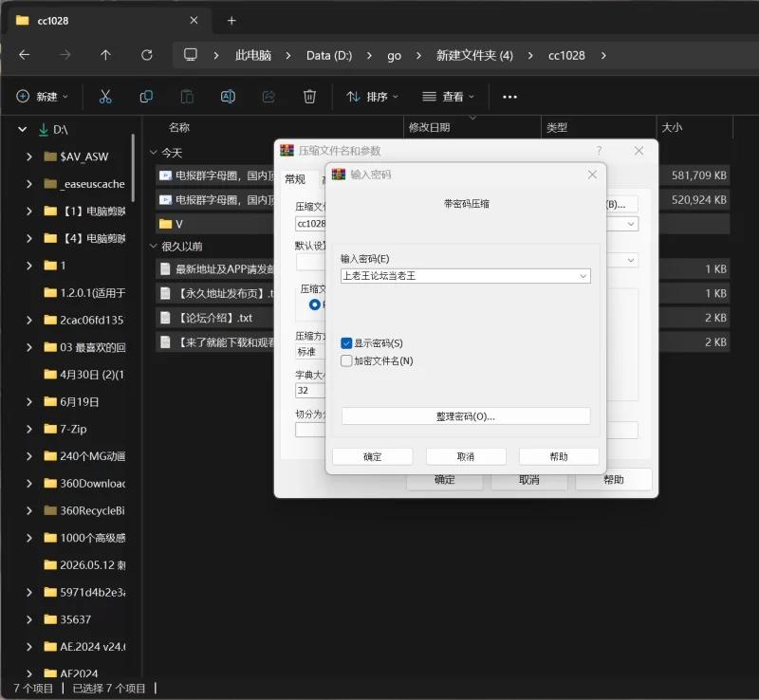Viewport: 759px width, 700px height.
Task: Click 已选择 7 个项目 status text
Action: pyautogui.click(x=109, y=689)
